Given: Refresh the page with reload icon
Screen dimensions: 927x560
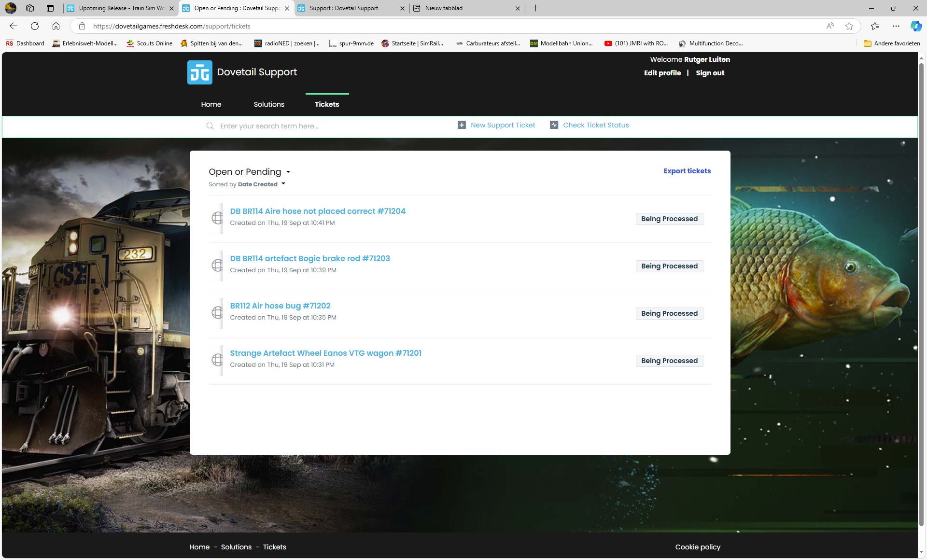Looking at the screenshot, I should [x=35, y=26].
